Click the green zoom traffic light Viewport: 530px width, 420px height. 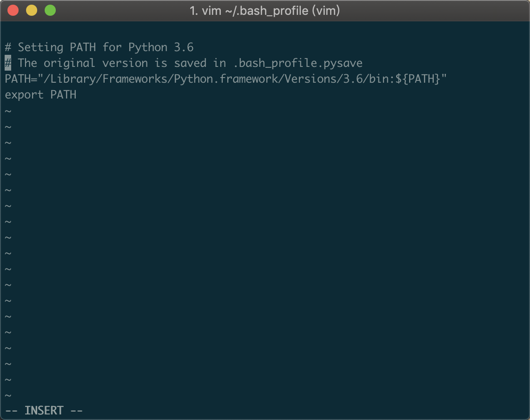tap(50, 10)
